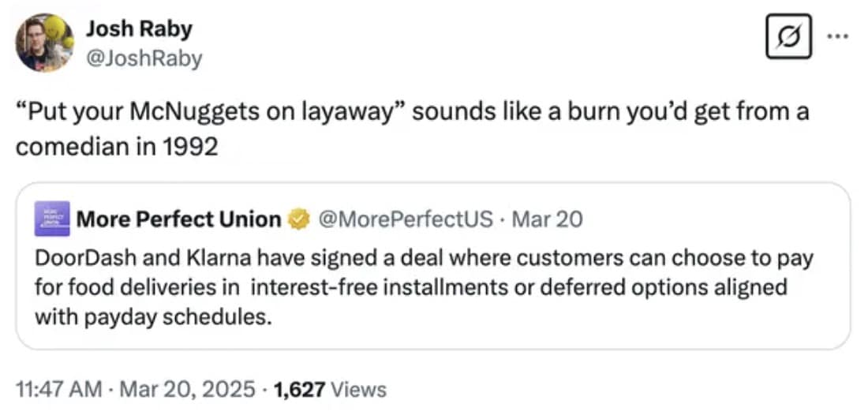This screenshot has height=415, width=868.
Task: Click the 11:47 AM timestamp
Action: 58,389
